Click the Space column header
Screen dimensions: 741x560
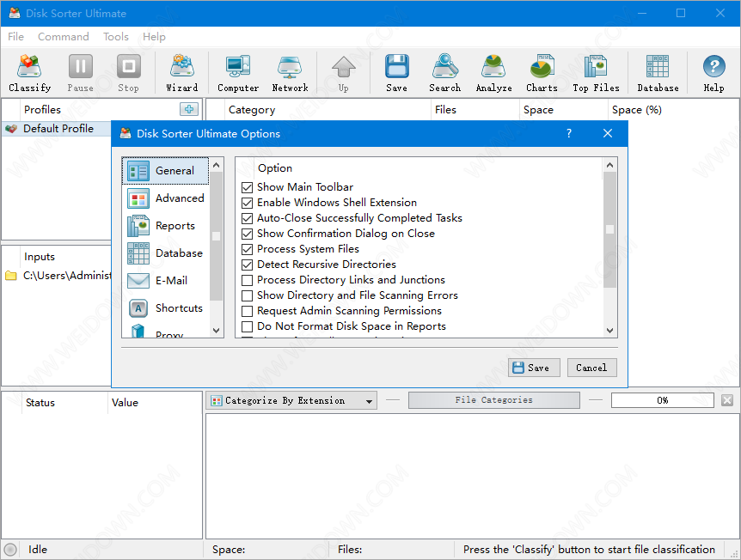click(x=563, y=110)
